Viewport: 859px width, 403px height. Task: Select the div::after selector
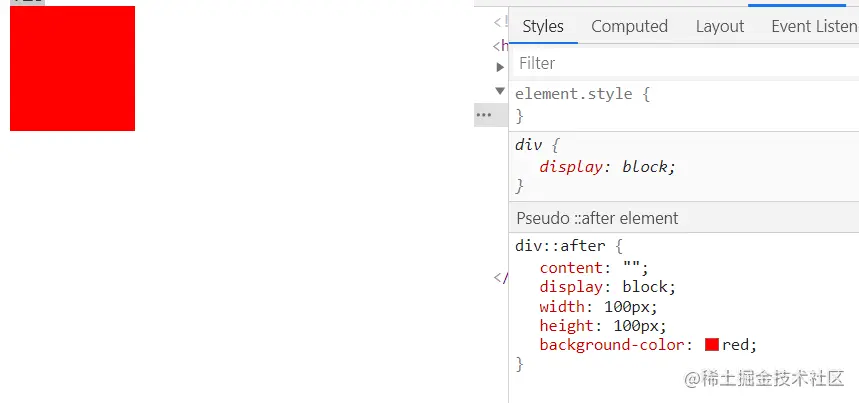(560, 245)
